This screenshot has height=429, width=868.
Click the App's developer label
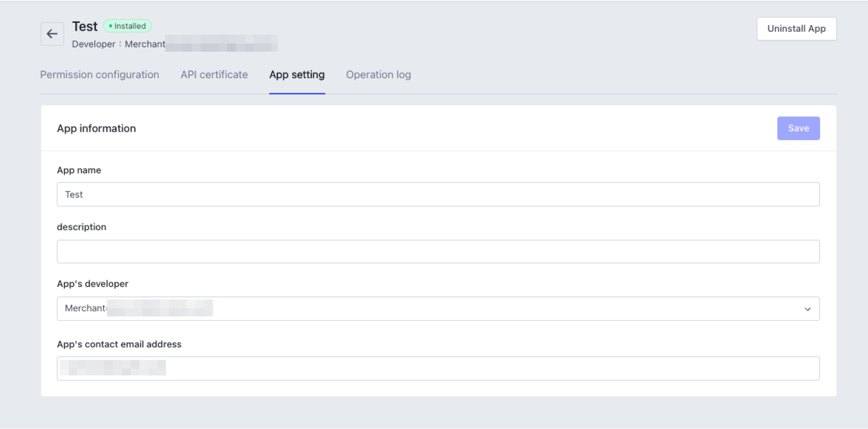92,283
